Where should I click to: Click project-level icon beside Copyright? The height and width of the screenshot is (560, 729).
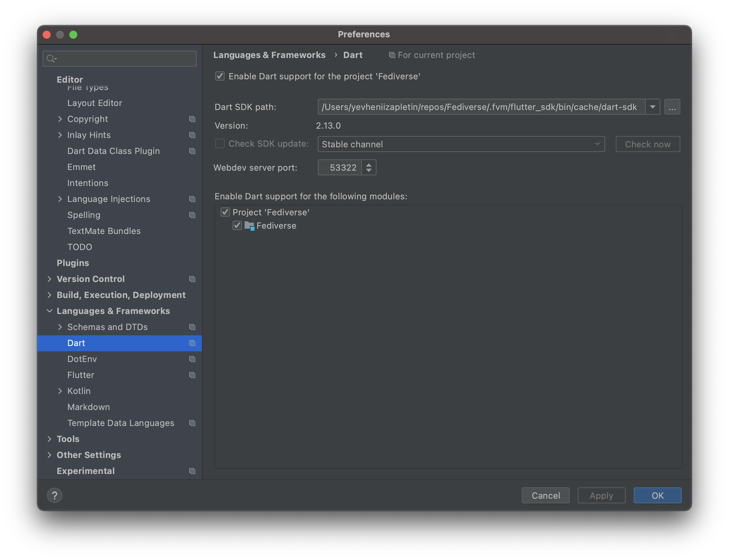pyautogui.click(x=192, y=119)
